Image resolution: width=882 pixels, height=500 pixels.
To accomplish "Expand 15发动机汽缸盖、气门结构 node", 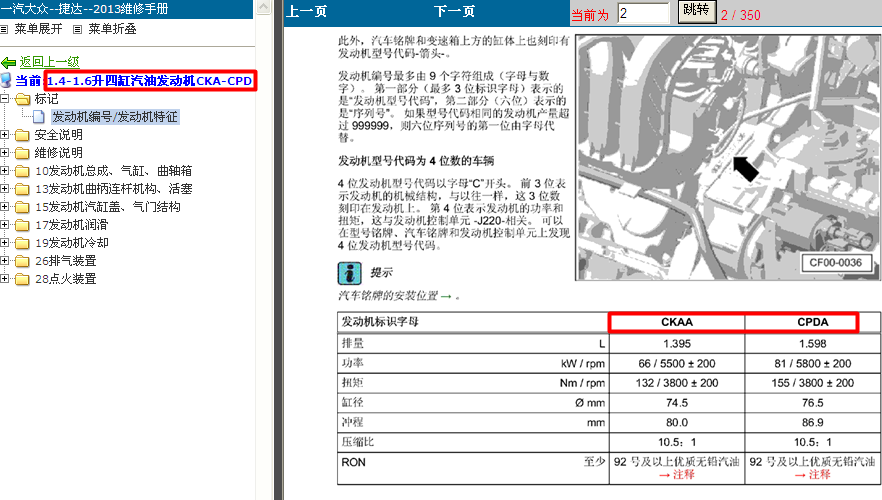I will [x=4, y=206].
